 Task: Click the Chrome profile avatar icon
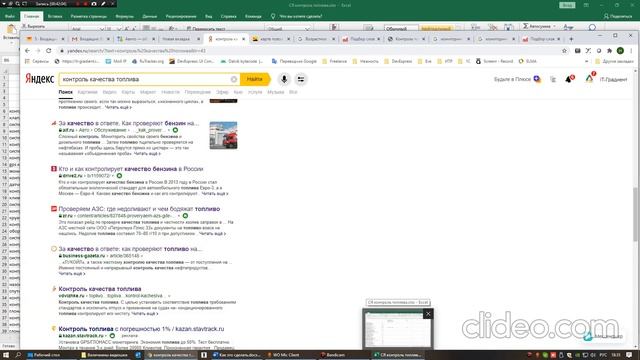(x=620, y=51)
